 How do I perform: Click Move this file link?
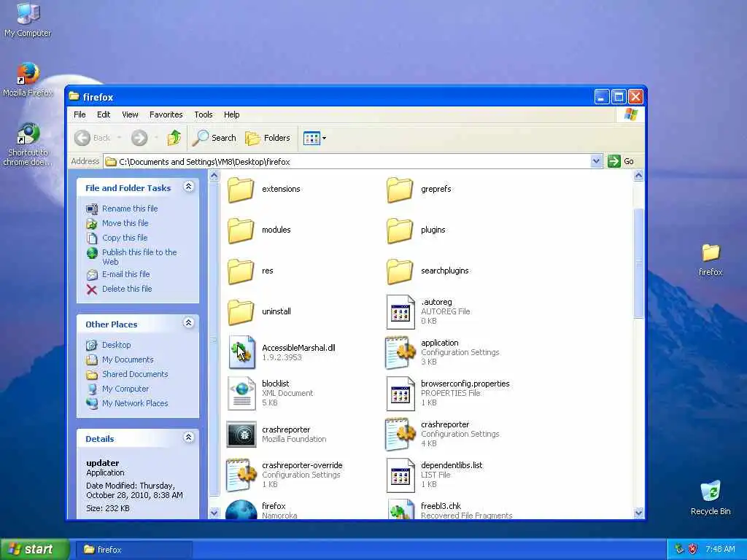click(125, 223)
